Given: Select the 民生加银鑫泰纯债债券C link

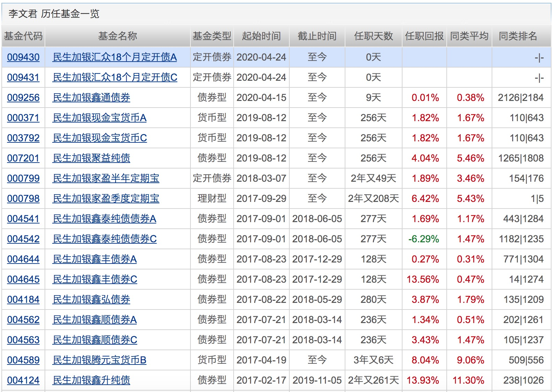Looking at the screenshot, I should coord(105,239).
